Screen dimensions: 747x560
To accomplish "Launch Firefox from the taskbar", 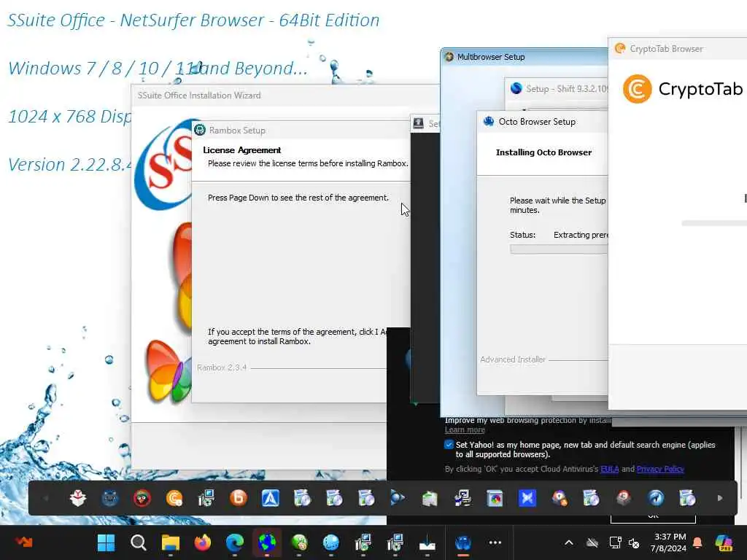I will (203, 542).
